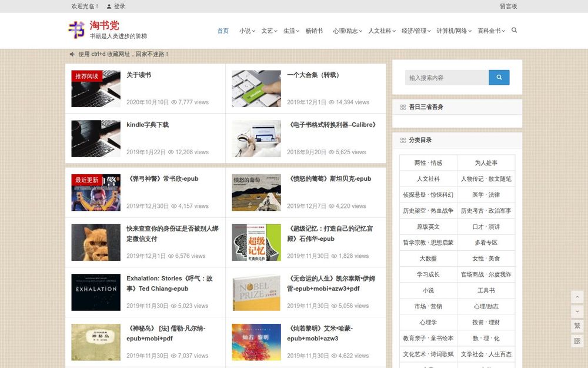The width and height of the screenshot is (588, 368).
Task: Click the tablet thumbnail for Calibre post
Action: pos(256,138)
